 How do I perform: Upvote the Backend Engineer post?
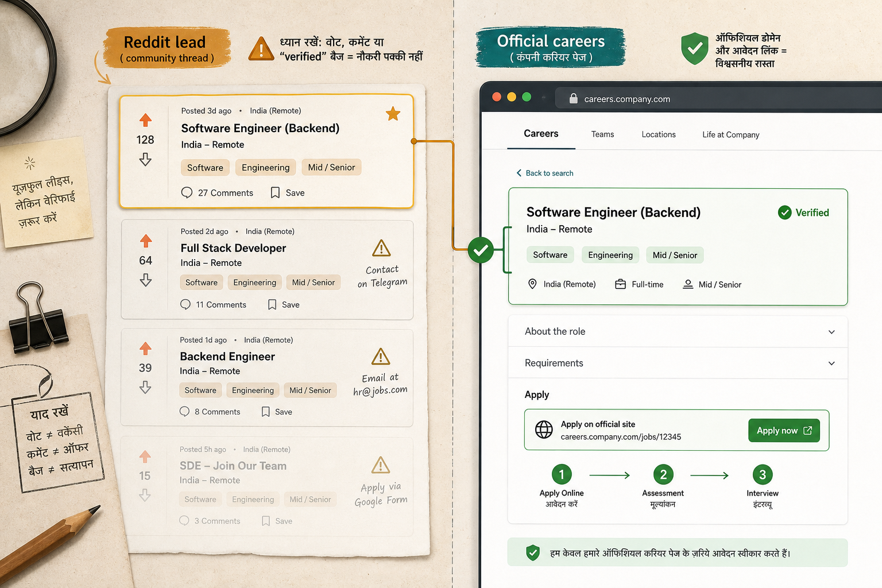145,349
